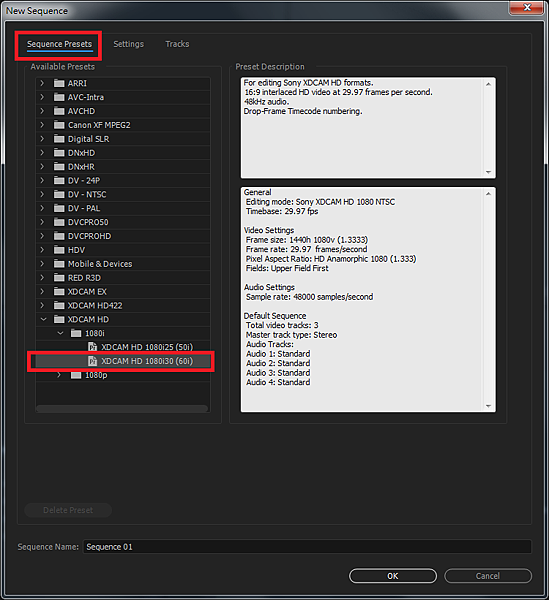Click the DV - PAL folder icon
This screenshot has height=600, width=549.
pos(59,208)
